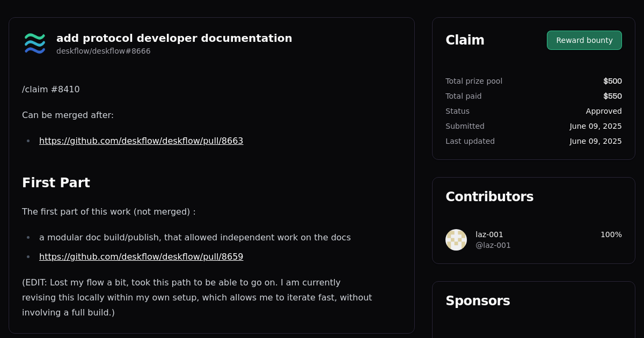
Task: Click the /claim #8410 reference
Action: click(50, 89)
